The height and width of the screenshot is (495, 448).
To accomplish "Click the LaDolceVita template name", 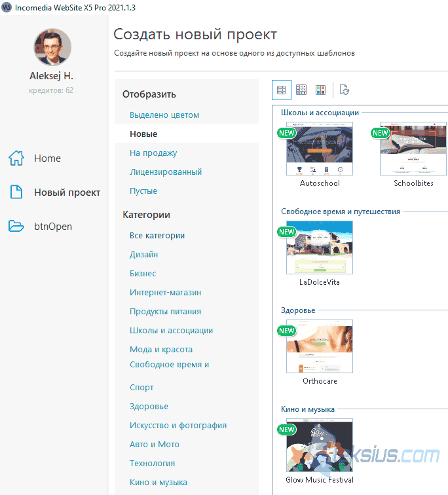I will tap(320, 282).
